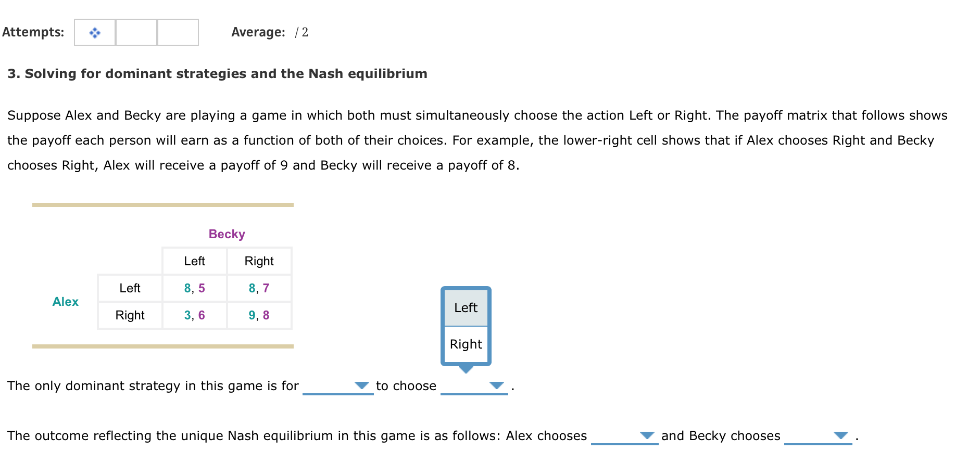
Task: Click Alex's 'Right' row header
Action: coord(130,315)
